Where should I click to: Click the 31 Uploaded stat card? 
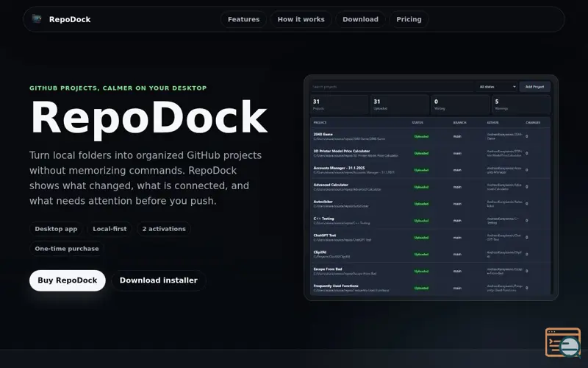(x=400, y=105)
